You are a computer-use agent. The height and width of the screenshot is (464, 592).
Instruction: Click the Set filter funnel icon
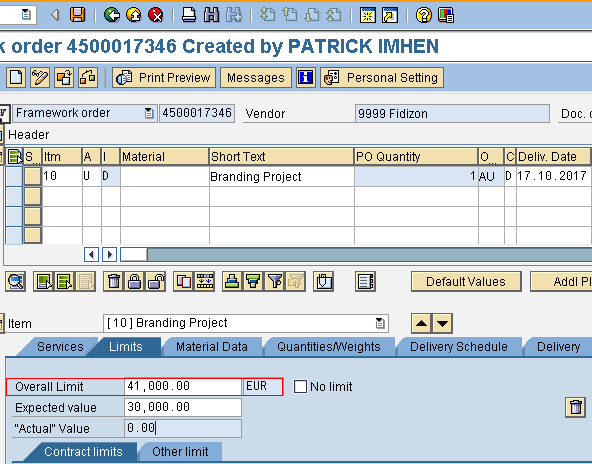point(275,281)
